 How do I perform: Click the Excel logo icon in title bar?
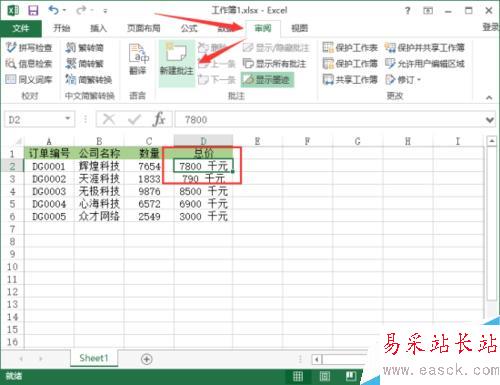(13, 10)
